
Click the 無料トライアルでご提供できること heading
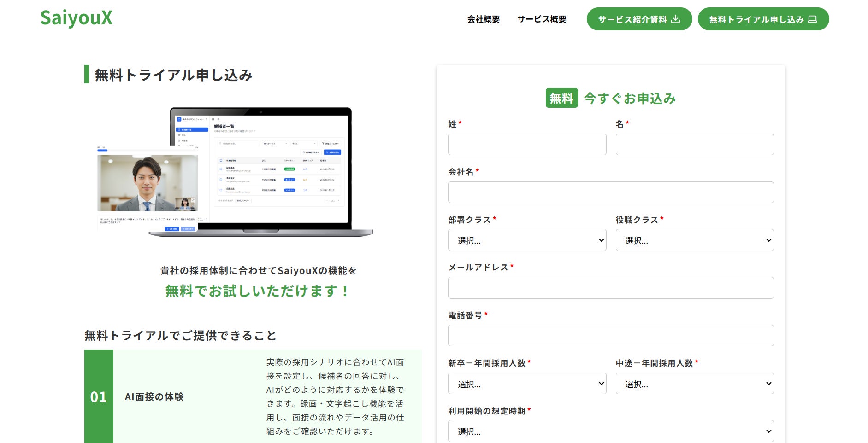[180, 336]
